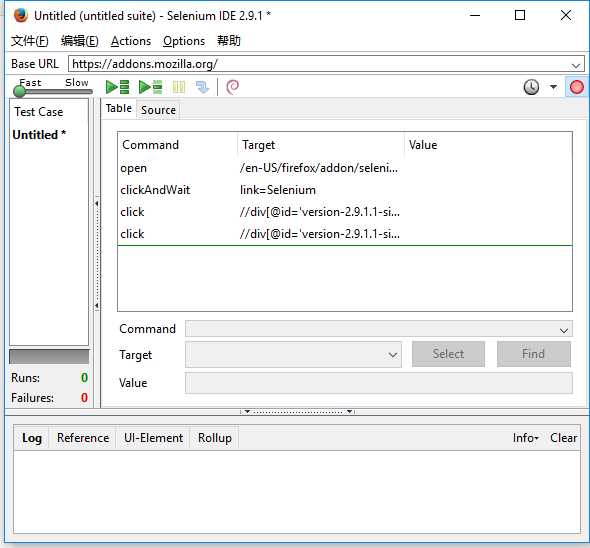Maximize the Selenium IDE window
The width and height of the screenshot is (590, 548).
[520, 15]
